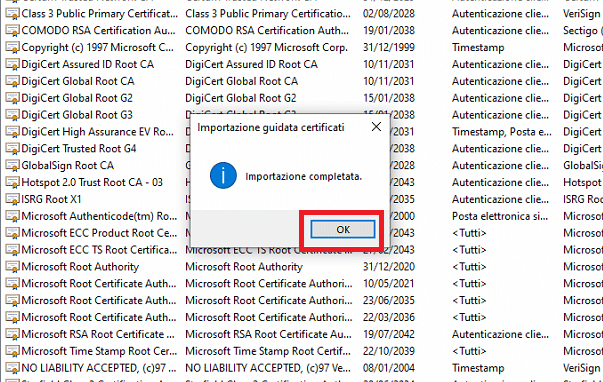Click 'Microsoft RSA Root Certificate Au...' issuer cell
Image resolution: width=603 pixels, height=382 pixels.
tap(268, 334)
